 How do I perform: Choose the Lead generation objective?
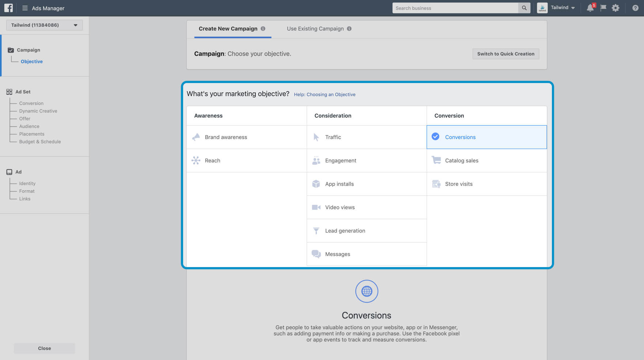pos(345,231)
